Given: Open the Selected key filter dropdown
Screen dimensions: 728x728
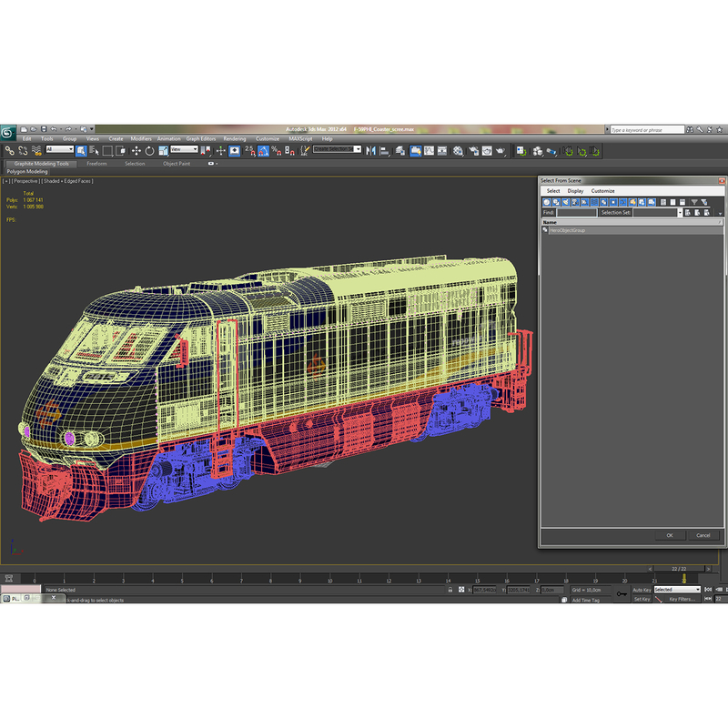Looking at the screenshot, I should [x=677, y=589].
